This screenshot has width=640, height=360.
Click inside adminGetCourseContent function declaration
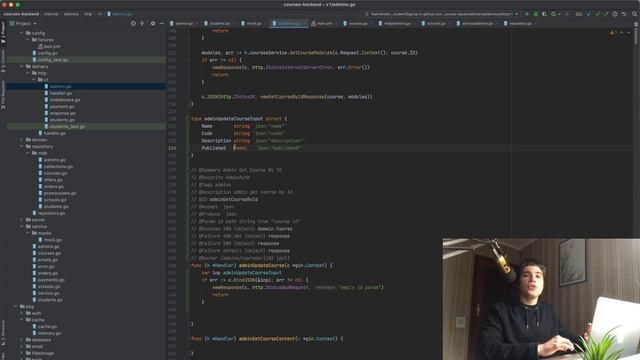point(267,339)
